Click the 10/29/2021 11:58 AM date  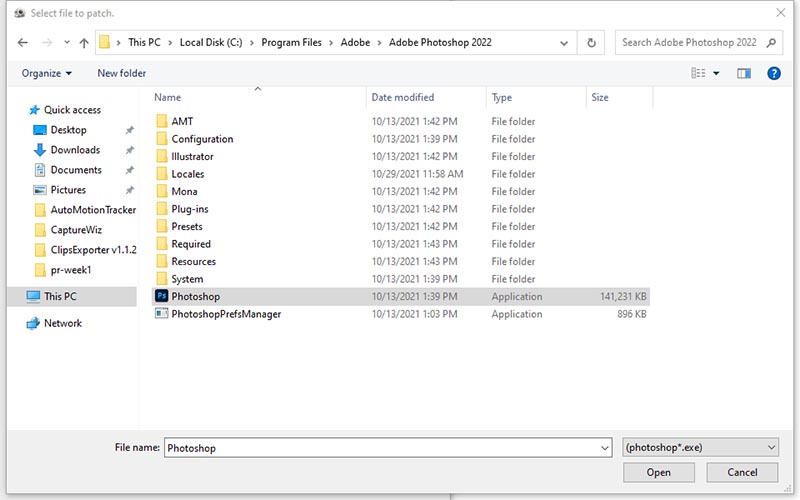[x=417, y=174]
